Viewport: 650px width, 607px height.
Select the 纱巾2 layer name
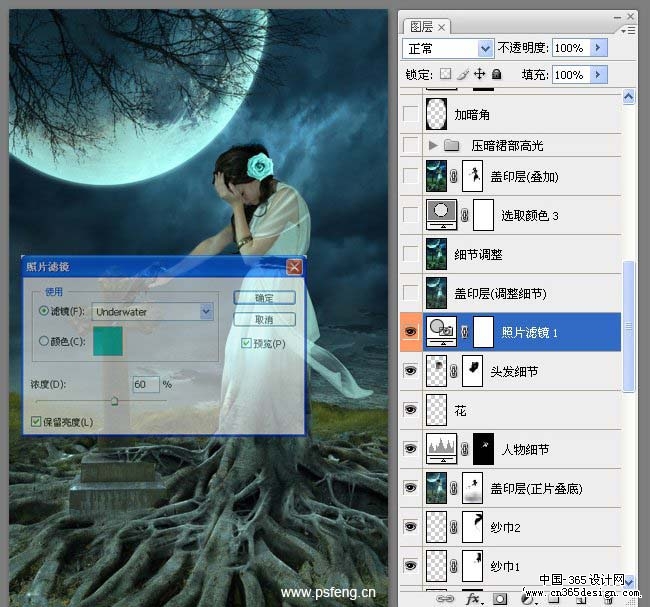[x=505, y=527]
